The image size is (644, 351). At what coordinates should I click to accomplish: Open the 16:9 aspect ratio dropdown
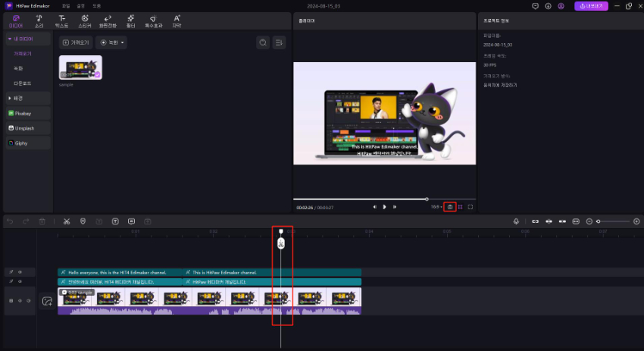435,206
